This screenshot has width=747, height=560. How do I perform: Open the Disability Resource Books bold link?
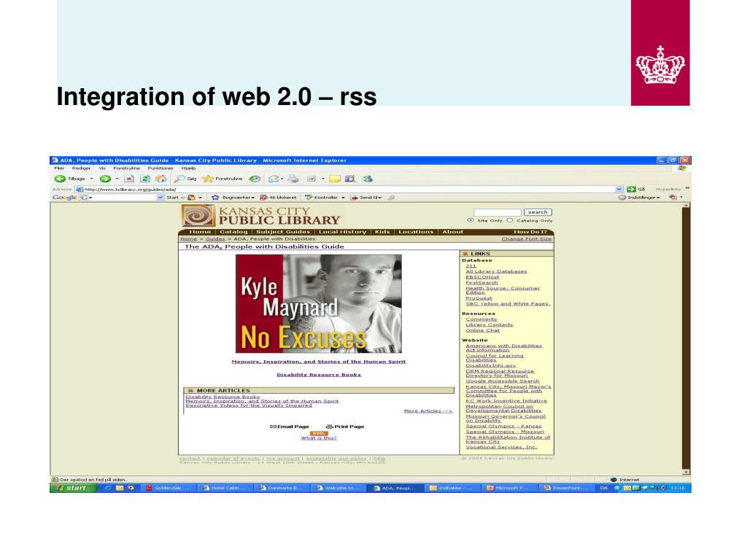coord(319,375)
